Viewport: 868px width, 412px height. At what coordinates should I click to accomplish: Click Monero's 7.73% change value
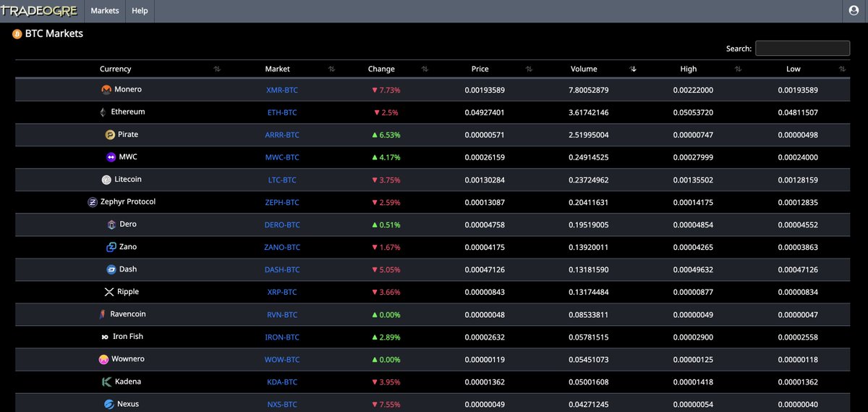(386, 91)
